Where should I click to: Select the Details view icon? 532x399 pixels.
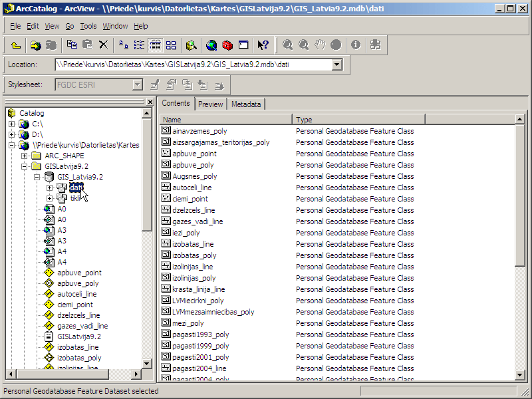[156, 45]
